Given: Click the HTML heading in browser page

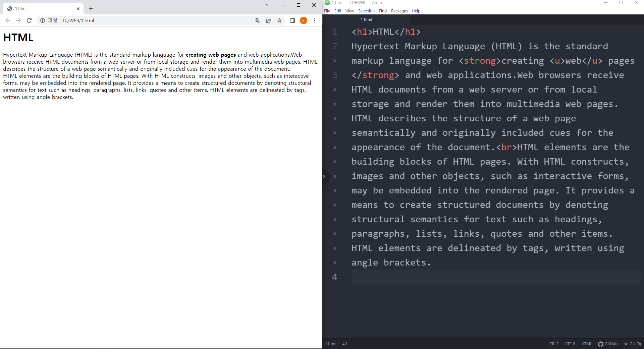Looking at the screenshot, I should (x=18, y=38).
